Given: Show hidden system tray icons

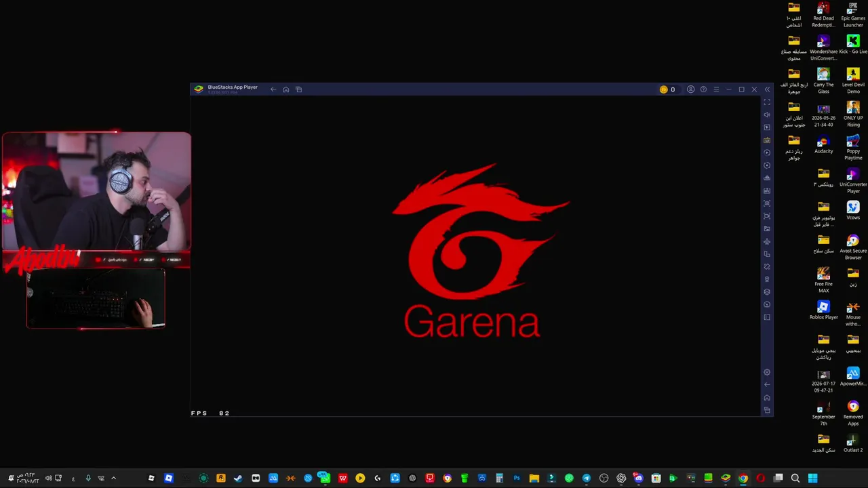Looking at the screenshot, I should [x=113, y=479].
